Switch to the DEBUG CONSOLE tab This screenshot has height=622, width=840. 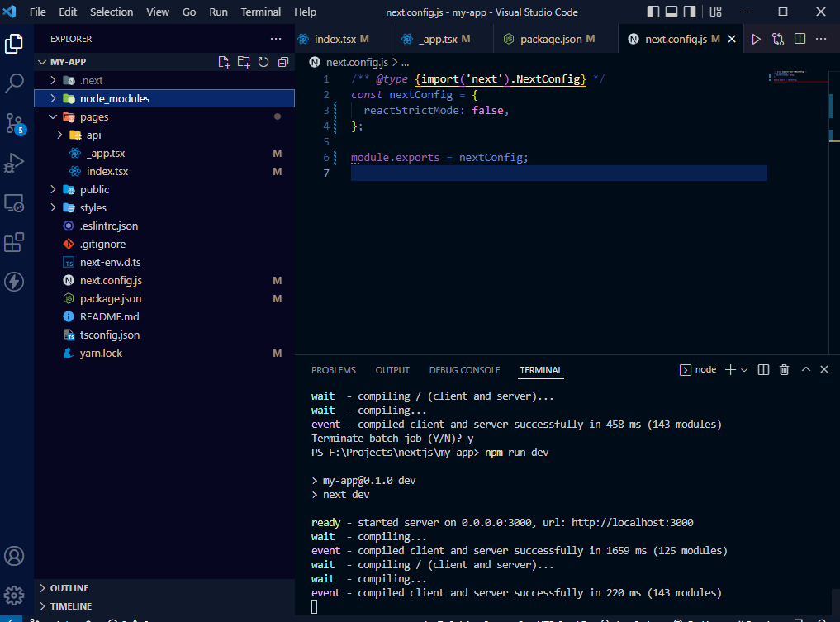pos(464,370)
